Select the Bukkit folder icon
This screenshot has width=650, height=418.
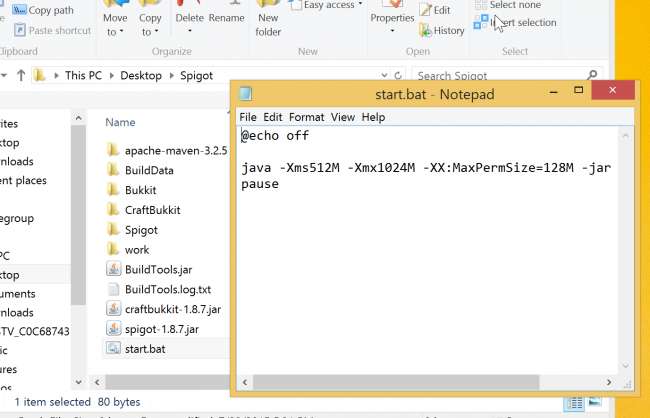[113, 190]
